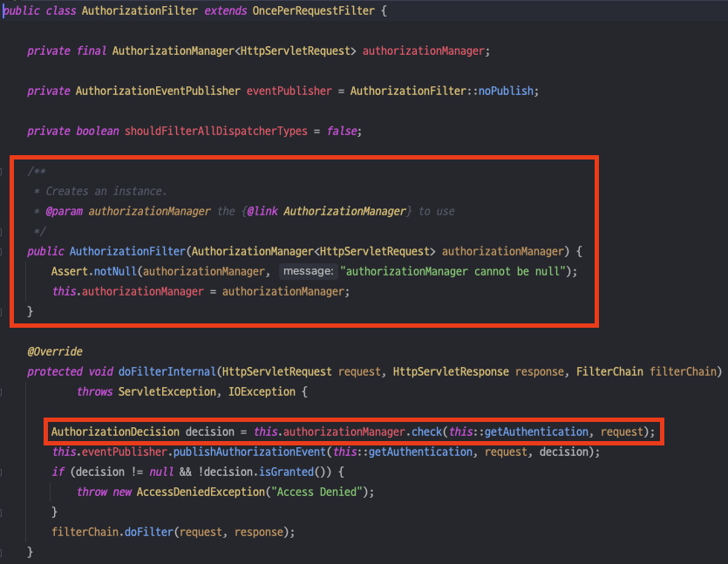Image resolution: width=728 pixels, height=564 pixels.
Task: Click the 'Creates an instance.' comment text
Action: coord(106,191)
